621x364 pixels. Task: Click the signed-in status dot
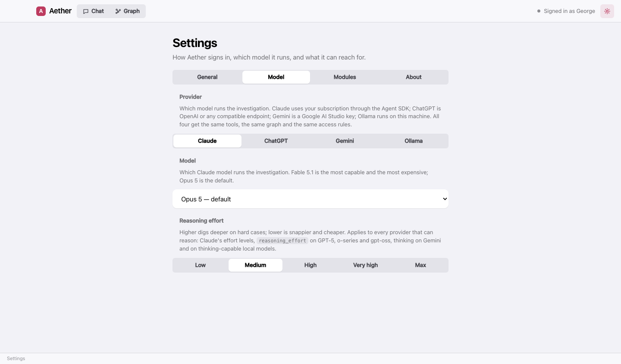pos(539,11)
